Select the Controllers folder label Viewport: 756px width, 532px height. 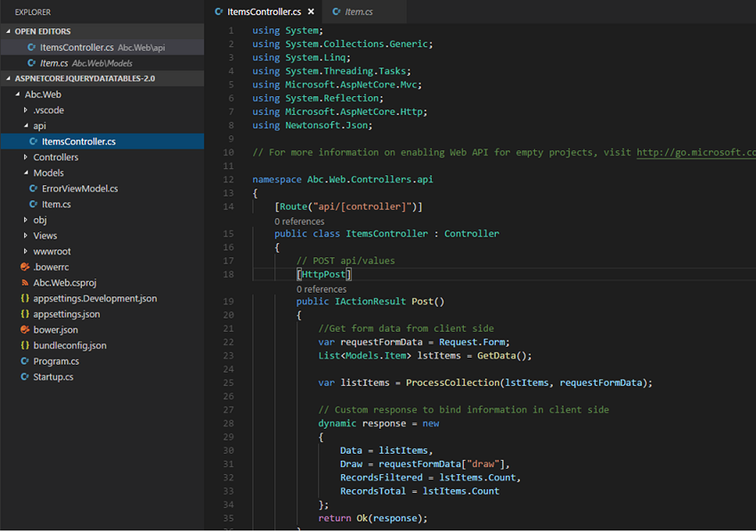pyautogui.click(x=55, y=157)
